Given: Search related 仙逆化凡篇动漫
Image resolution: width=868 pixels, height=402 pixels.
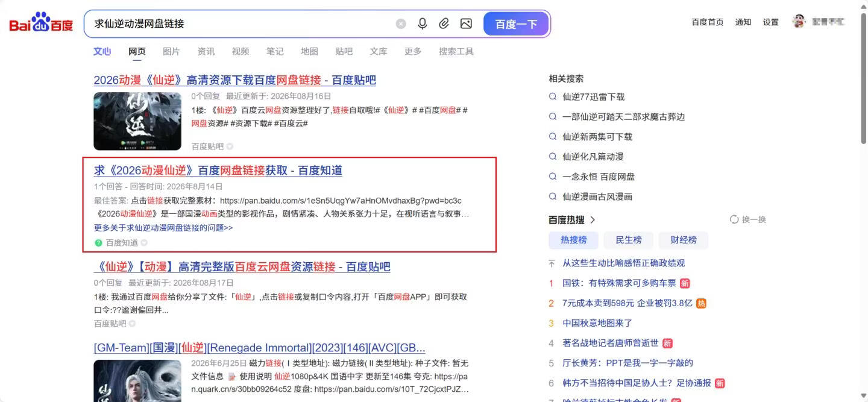Looking at the screenshot, I should tap(593, 157).
